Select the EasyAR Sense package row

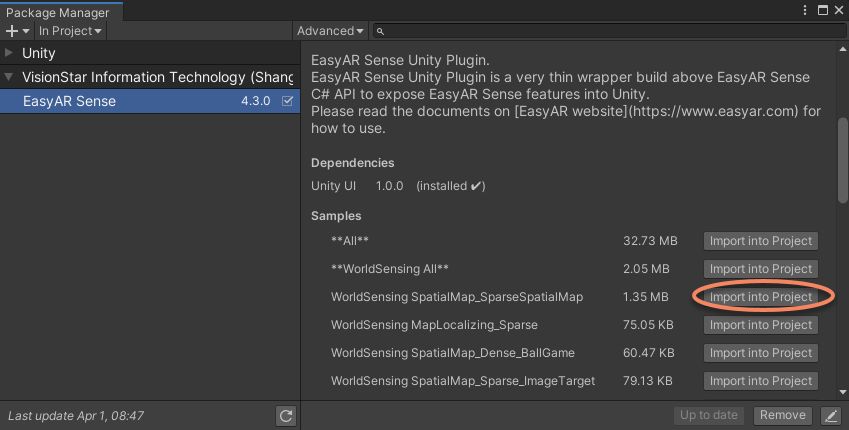pos(150,101)
